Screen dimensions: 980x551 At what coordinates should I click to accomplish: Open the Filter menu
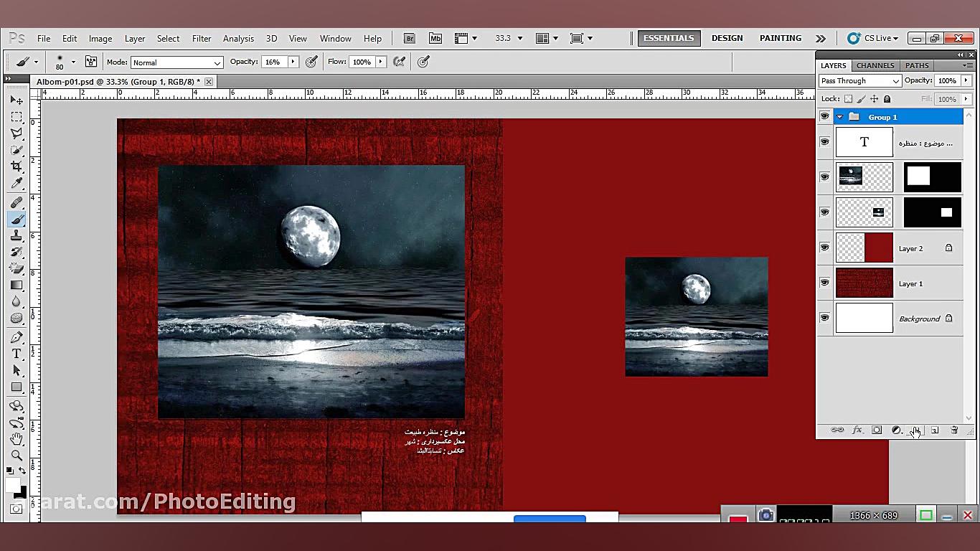click(x=202, y=39)
